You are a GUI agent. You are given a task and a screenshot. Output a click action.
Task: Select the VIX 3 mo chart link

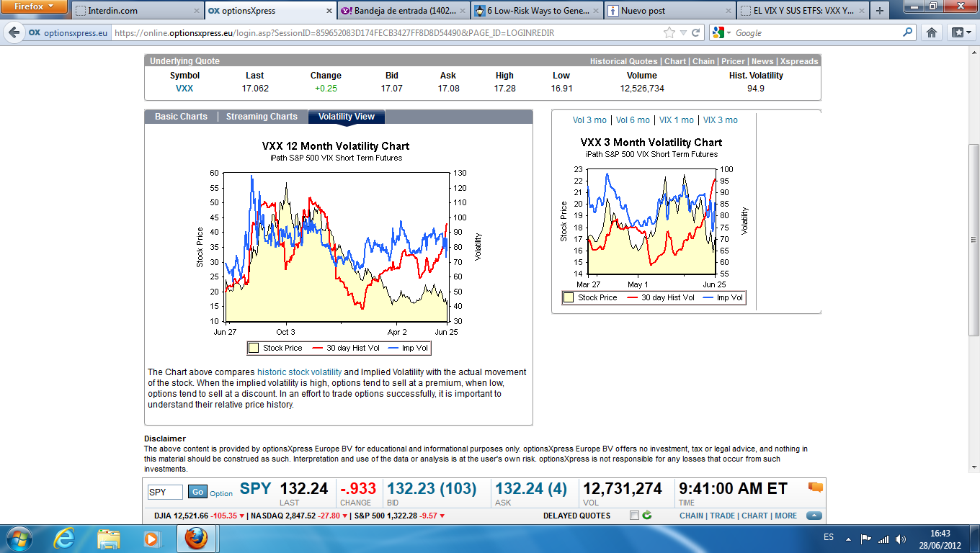tap(721, 120)
